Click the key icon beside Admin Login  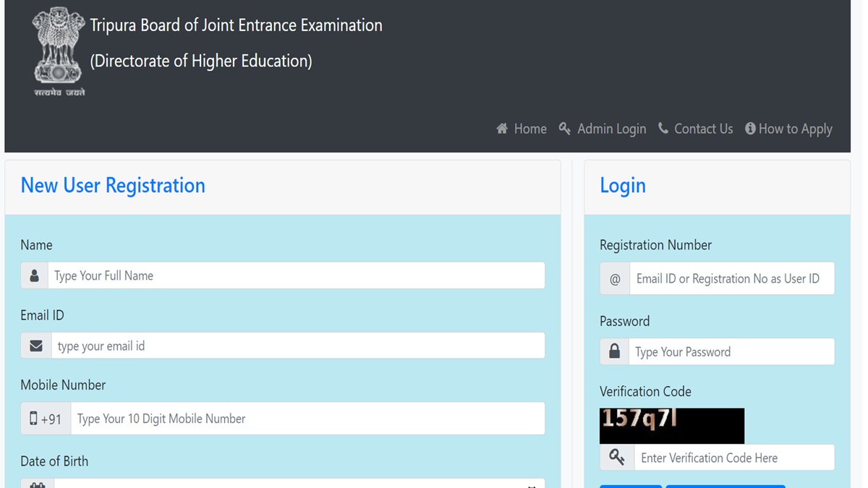click(x=565, y=129)
